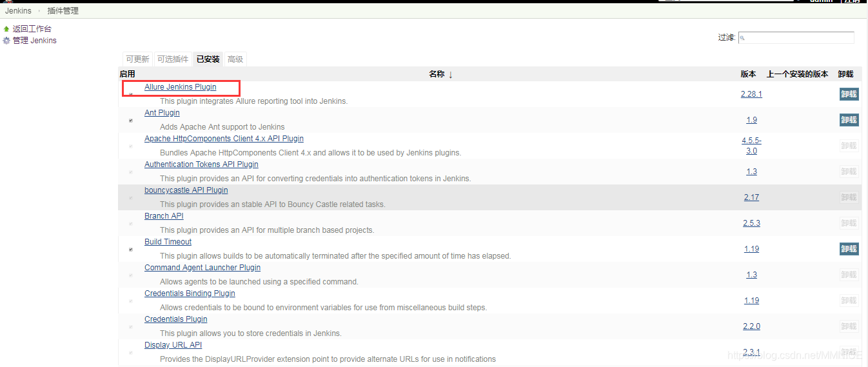Open Credentials Binding Plugin link

click(x=190, y=293)
